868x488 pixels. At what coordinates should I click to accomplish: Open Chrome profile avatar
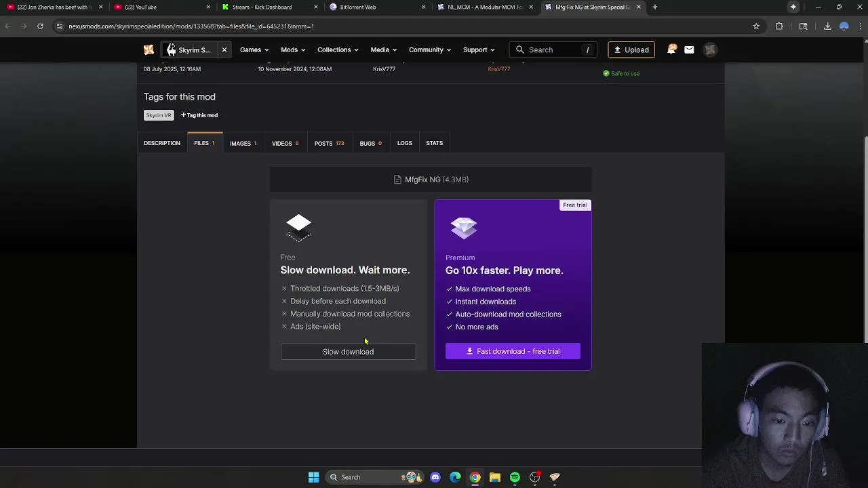point(844,26)
